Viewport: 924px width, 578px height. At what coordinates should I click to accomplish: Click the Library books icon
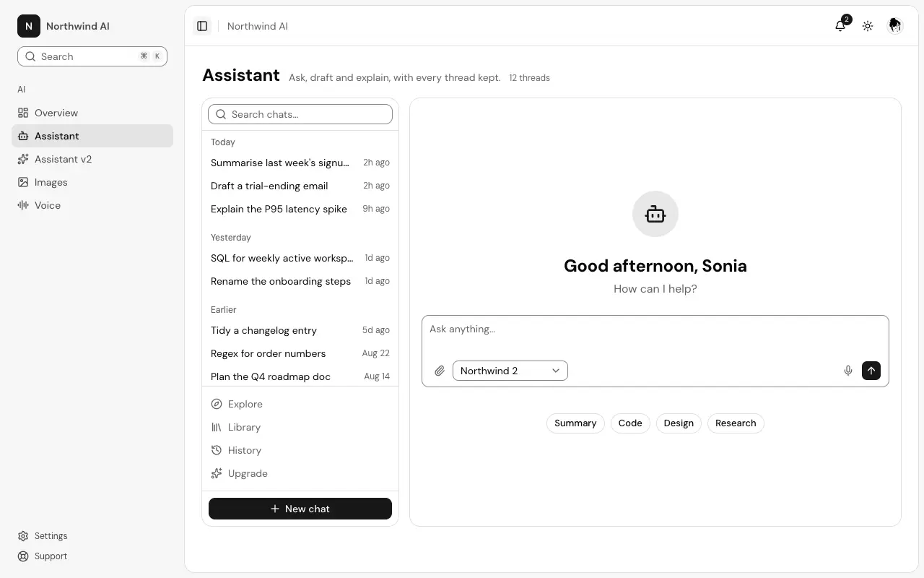[217, 427]
